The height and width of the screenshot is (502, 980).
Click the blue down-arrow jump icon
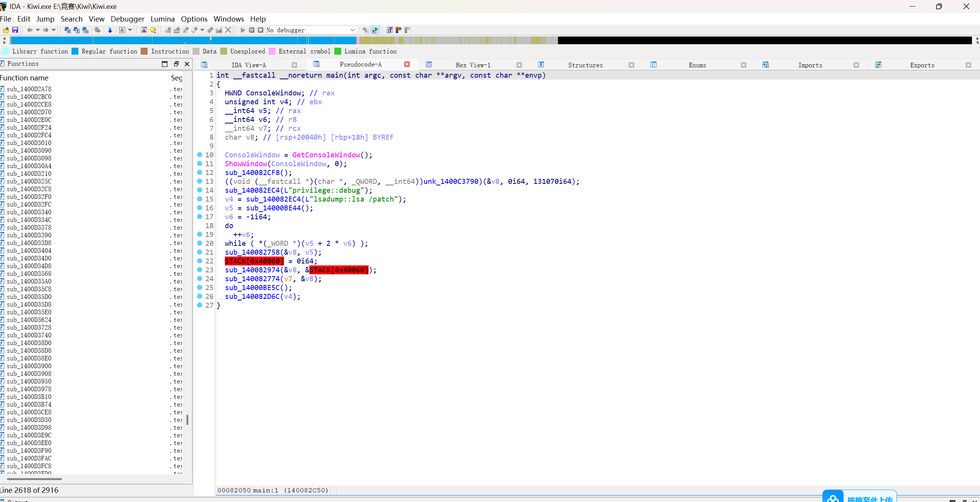[x=110, y=30]
